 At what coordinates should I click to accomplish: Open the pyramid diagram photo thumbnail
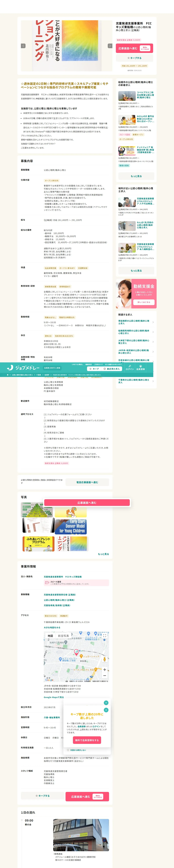(x=37, y=510)
